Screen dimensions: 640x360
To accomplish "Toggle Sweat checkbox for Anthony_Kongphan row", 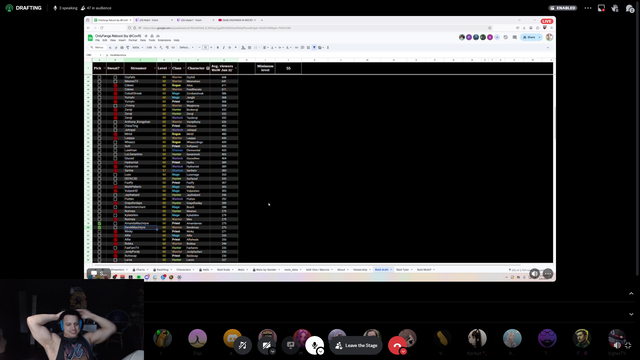I will (115, 122).
